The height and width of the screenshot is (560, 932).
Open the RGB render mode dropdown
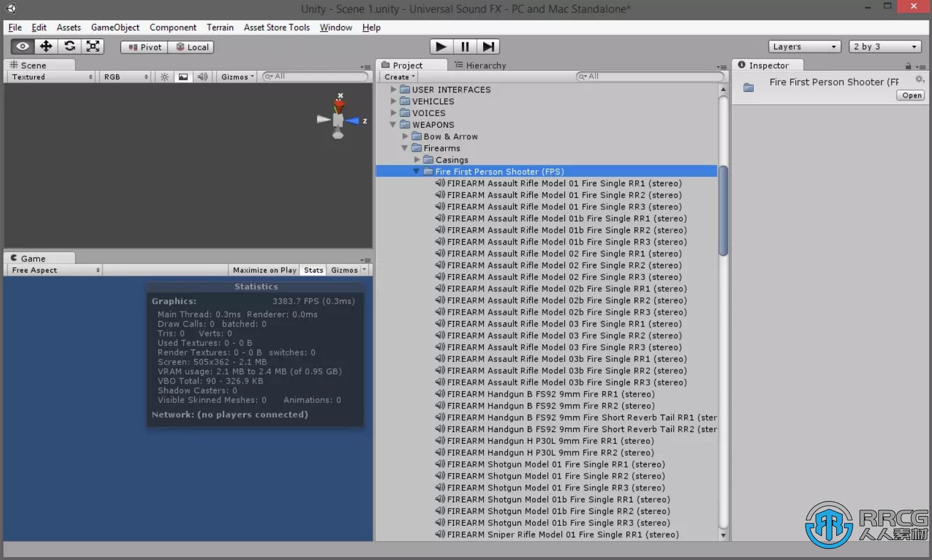click(x=126, y=77)
